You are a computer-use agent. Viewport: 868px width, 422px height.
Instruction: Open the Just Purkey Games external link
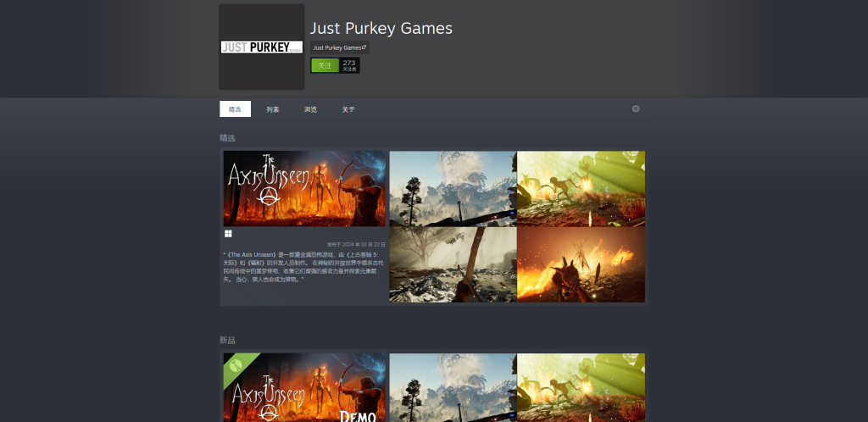point(339,47)
